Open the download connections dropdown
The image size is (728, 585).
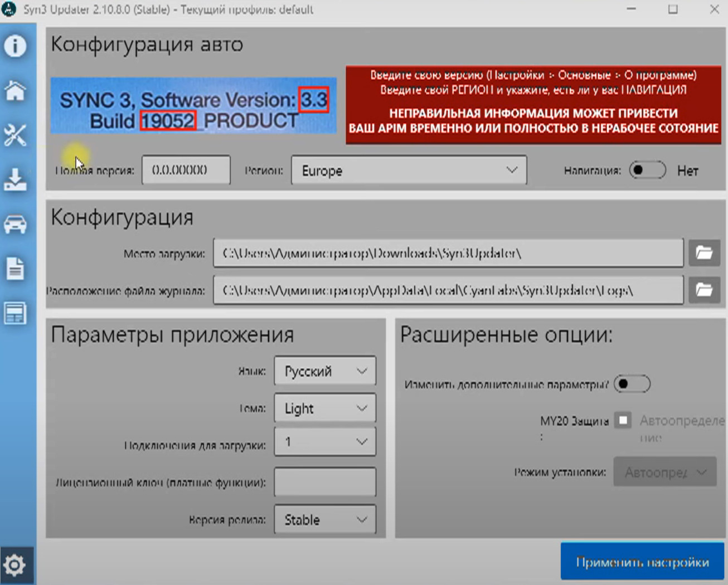coord(325,442)
